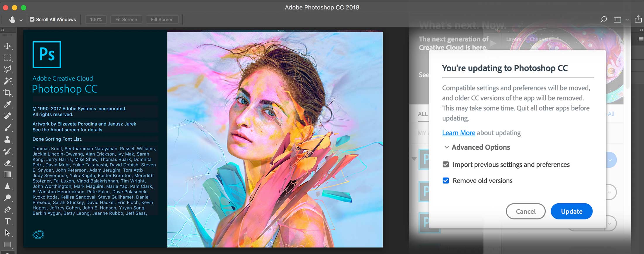644x254 pixels.
Task: Open the panel menu hamburger icon
Action: (641, 39)
